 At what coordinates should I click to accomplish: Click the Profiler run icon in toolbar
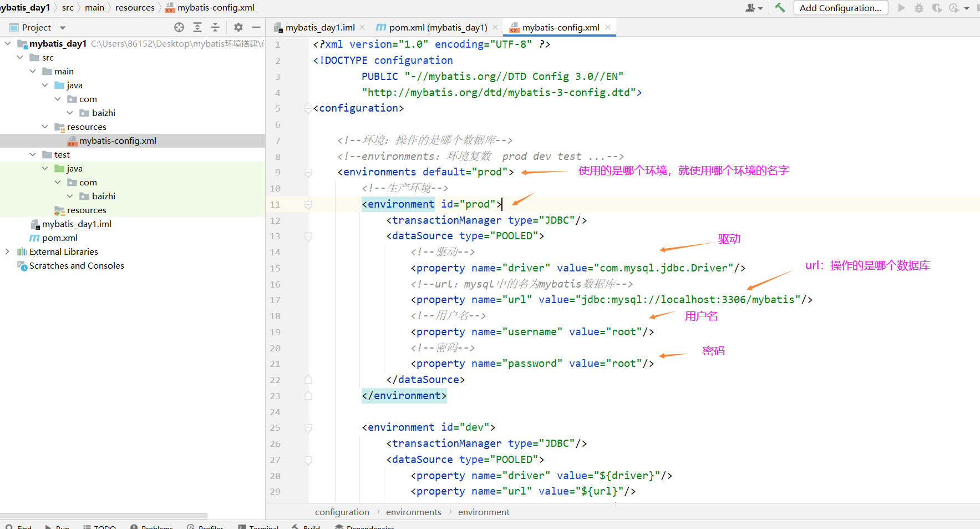(x=954, y=8)
